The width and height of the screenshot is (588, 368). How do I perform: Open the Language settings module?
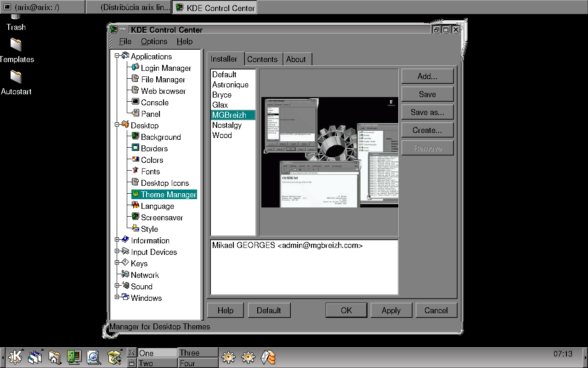tap(153, 206)
